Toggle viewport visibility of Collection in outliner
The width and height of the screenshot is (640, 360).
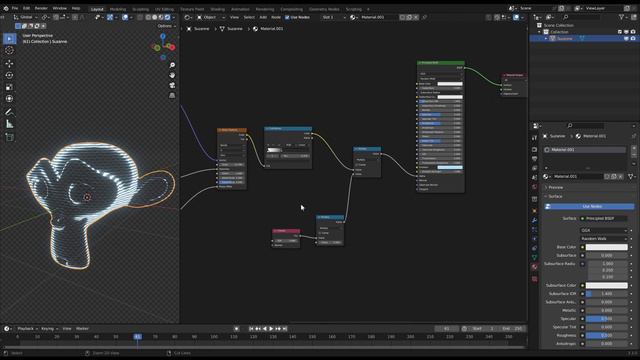(x=626, y=32)
